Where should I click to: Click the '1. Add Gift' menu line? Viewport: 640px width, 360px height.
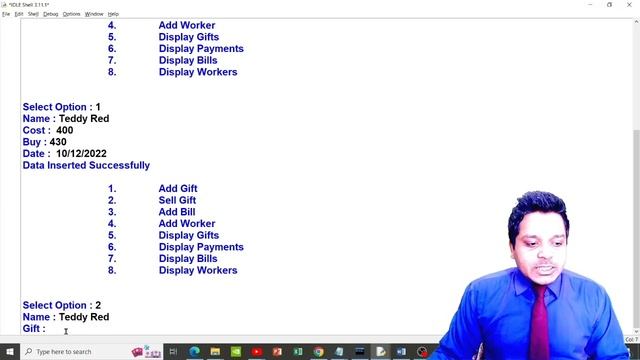153,189
